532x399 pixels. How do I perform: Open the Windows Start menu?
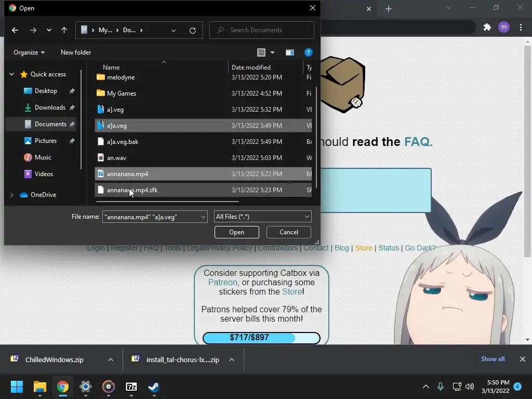[x=17, y=387]
